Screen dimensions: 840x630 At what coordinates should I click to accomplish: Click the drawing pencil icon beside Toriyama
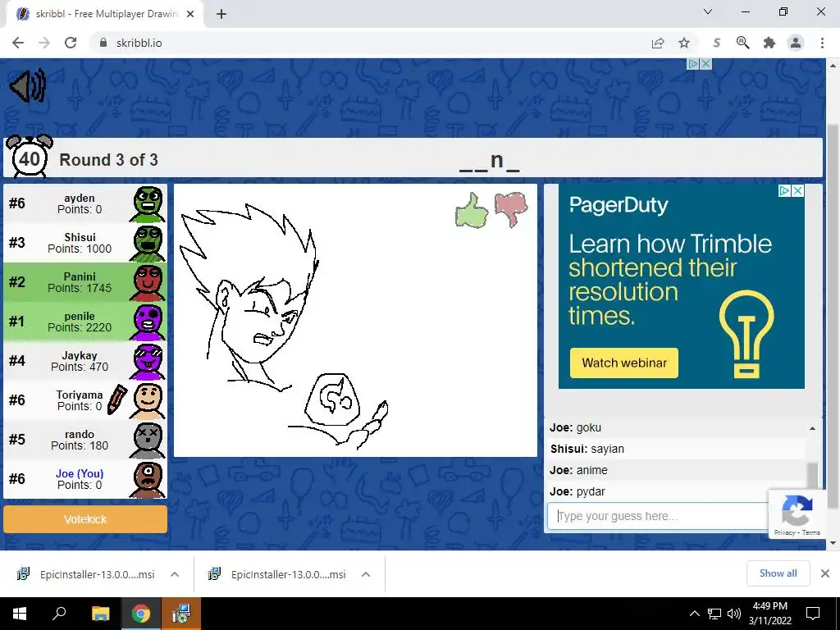pyautogui.click(x=116, y=399)
